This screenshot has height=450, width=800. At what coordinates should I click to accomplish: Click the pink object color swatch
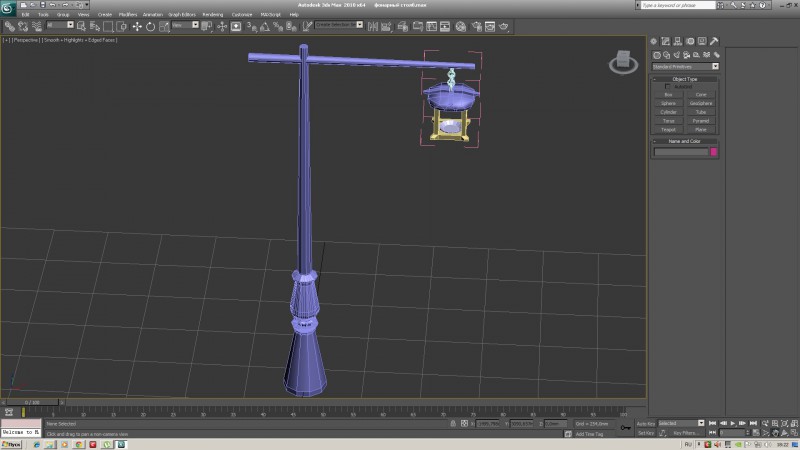pyautogui.click(x=714, y=152)
